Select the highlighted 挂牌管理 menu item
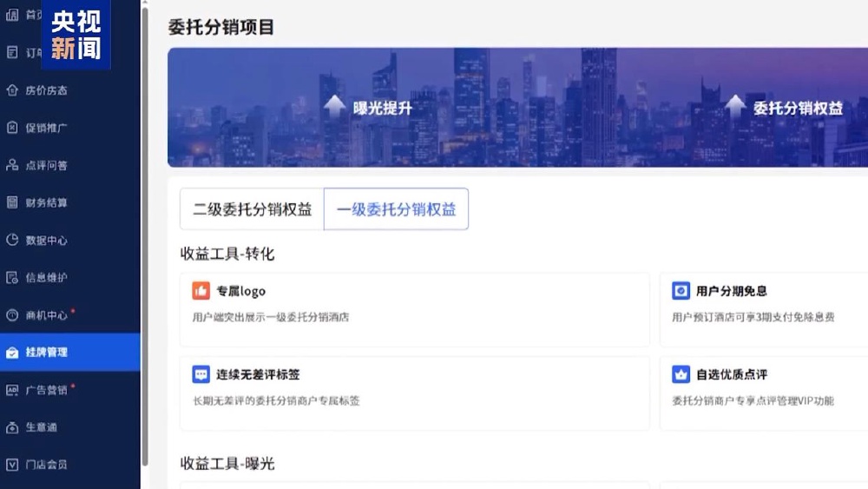Screen dimensions: 868x489 pyautogui.click(x=47, y=353)
